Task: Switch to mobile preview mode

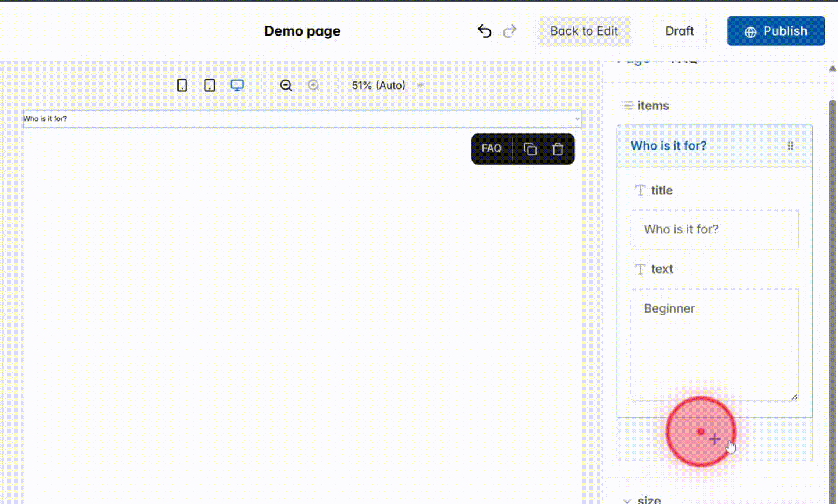Action: (182, 85)
